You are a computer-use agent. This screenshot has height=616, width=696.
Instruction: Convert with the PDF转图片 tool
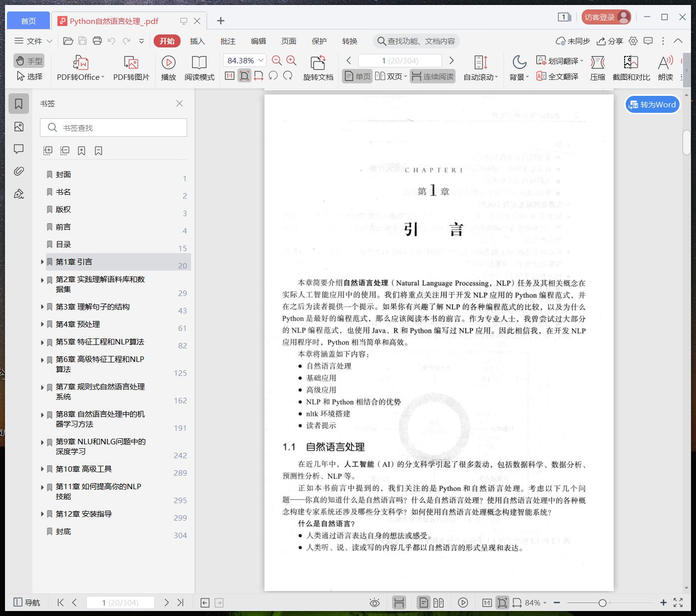pyautogui.click(x=131, y=68)
